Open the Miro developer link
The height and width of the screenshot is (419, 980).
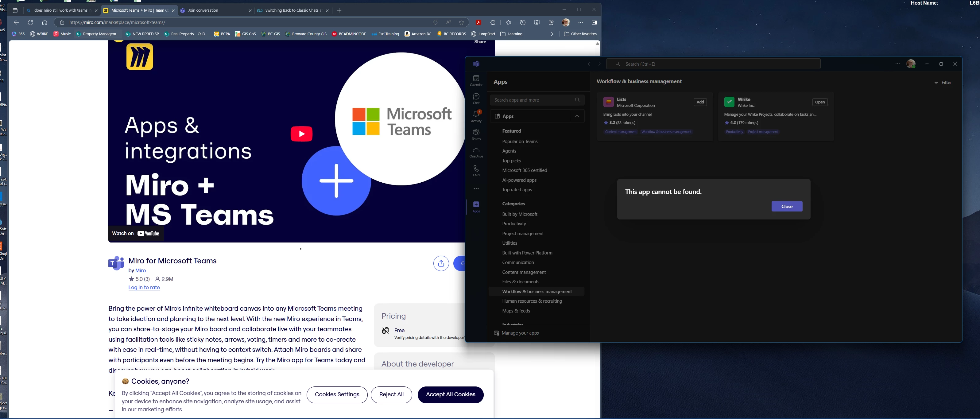140,270
